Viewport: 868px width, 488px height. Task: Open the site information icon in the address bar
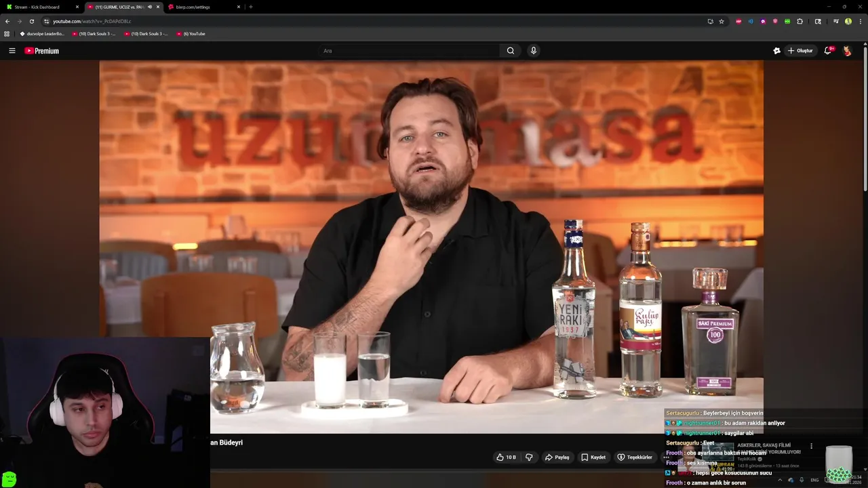(x=46, y=21)
